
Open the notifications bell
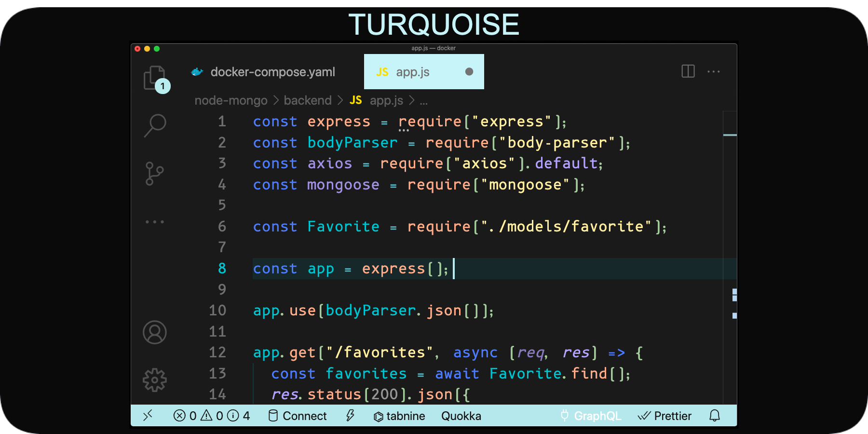tap(715, 416)
